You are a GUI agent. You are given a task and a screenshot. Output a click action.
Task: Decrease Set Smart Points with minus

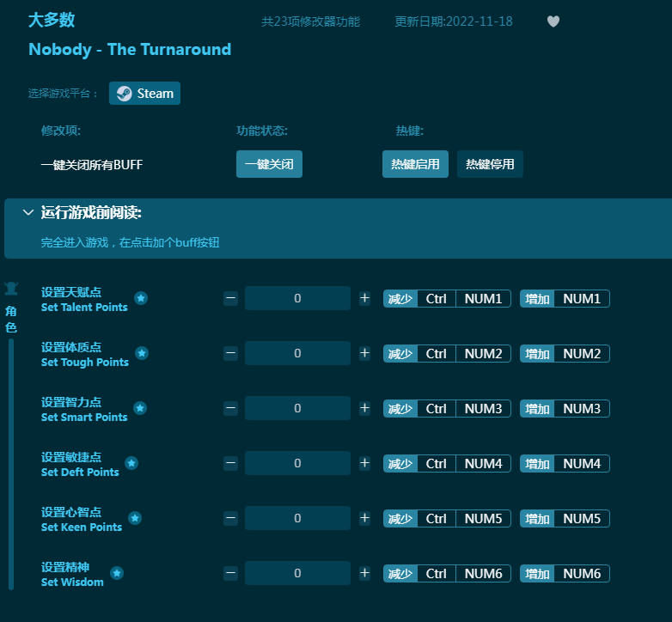click(x=230, y=408)
